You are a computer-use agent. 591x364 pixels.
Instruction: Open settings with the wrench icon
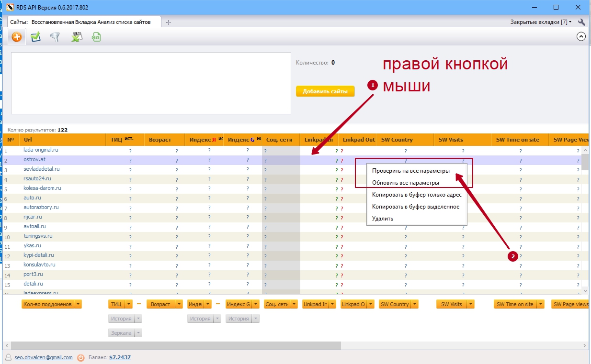pos(582,22)
